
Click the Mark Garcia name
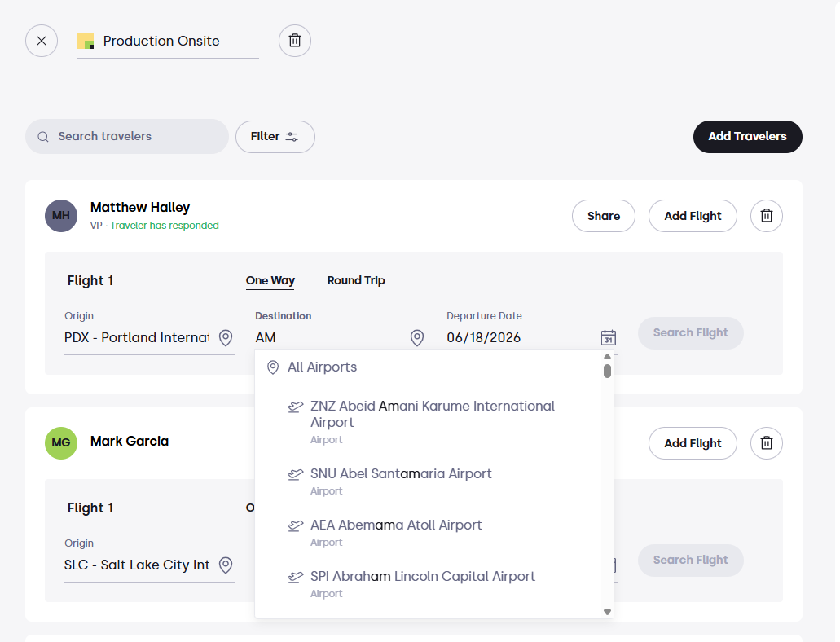[x=129, y=441]
